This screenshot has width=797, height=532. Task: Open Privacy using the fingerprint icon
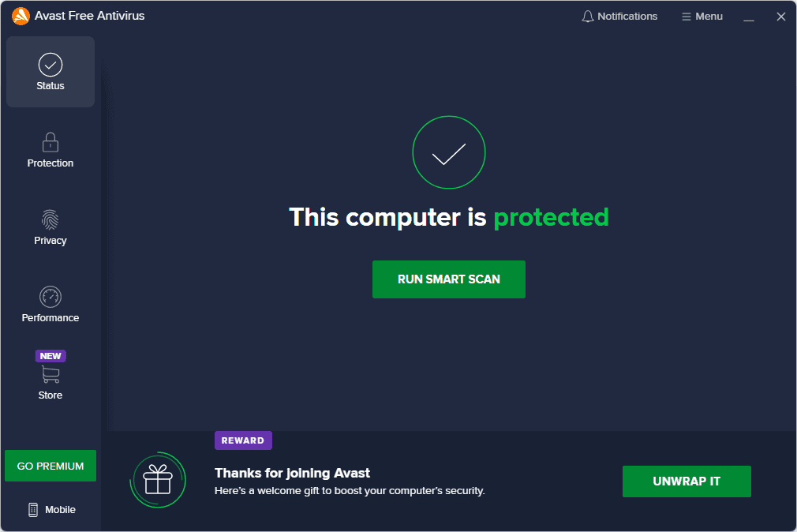[x=51, y=219]
